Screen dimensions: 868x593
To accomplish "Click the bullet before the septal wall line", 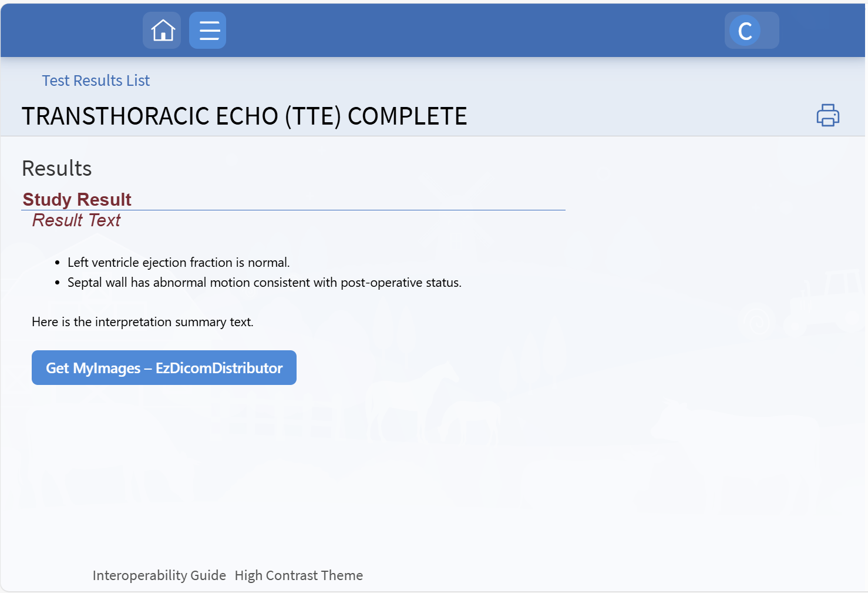I will 58,283.
